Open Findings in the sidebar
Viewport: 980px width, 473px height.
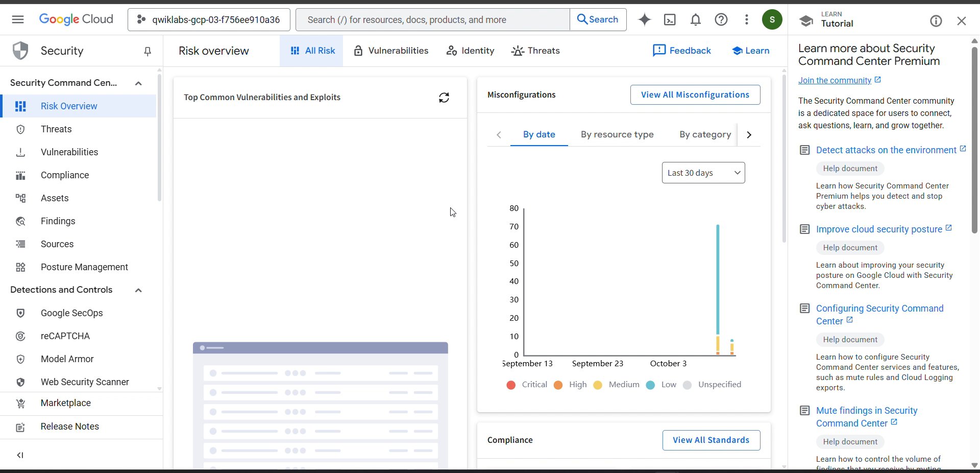click(x=79, y=221)
